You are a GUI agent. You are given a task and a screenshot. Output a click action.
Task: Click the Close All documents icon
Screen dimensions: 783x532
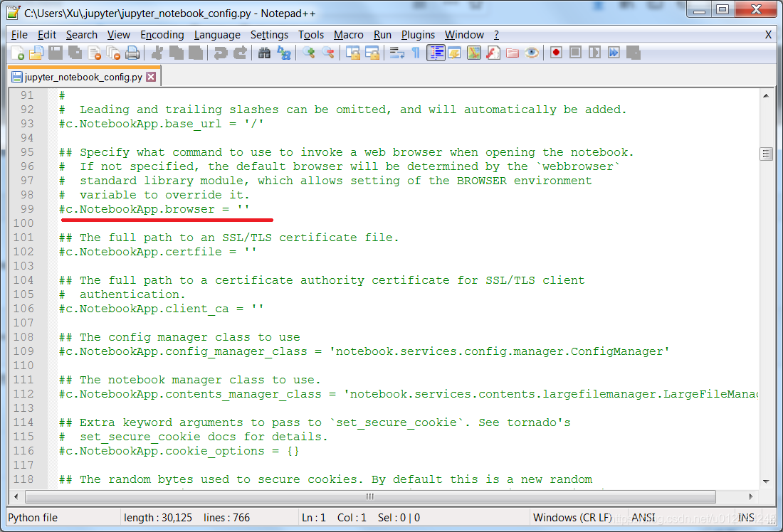[x=113, y=53]
